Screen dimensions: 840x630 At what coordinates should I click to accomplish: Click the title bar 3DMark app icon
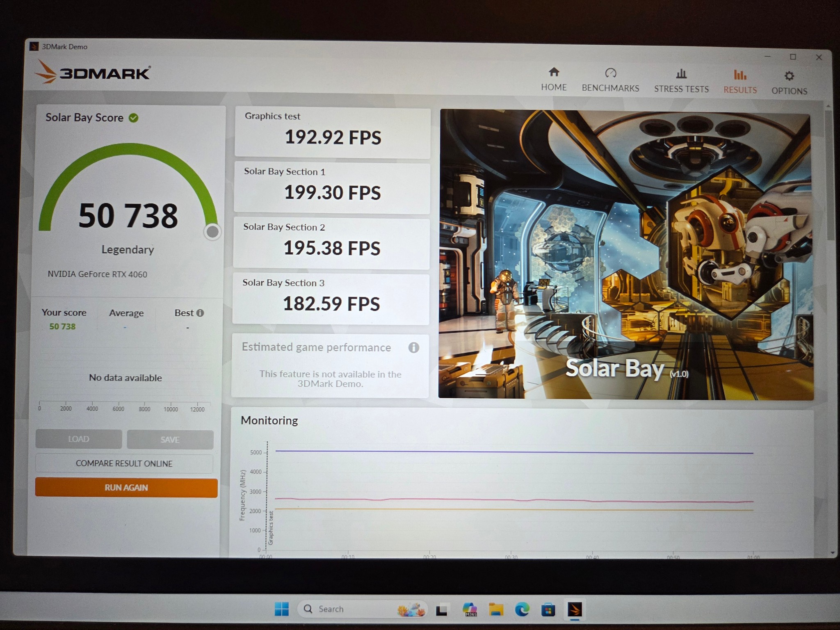tap(34, 46)
